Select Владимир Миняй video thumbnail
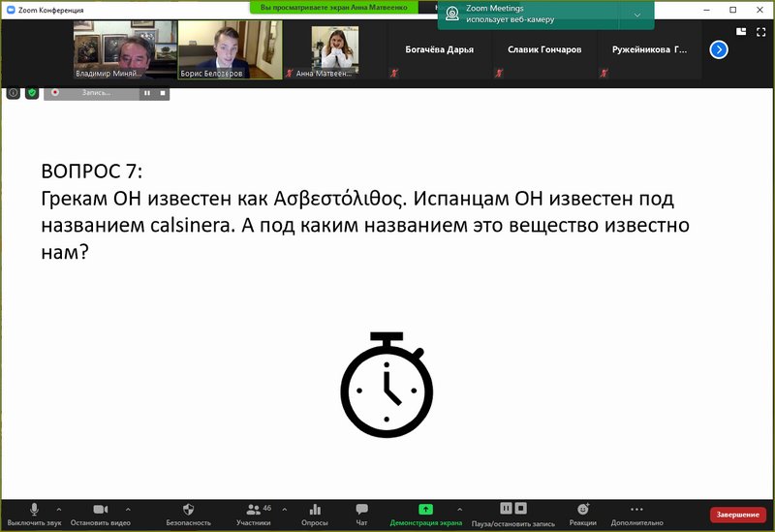 pyautogui.click(x=125, y=49)
